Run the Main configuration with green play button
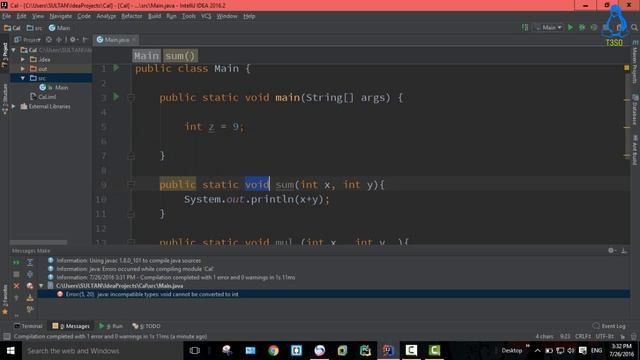The width and height of the screenshot is (640, 360). pyautogui.click(x=570, y=27)
